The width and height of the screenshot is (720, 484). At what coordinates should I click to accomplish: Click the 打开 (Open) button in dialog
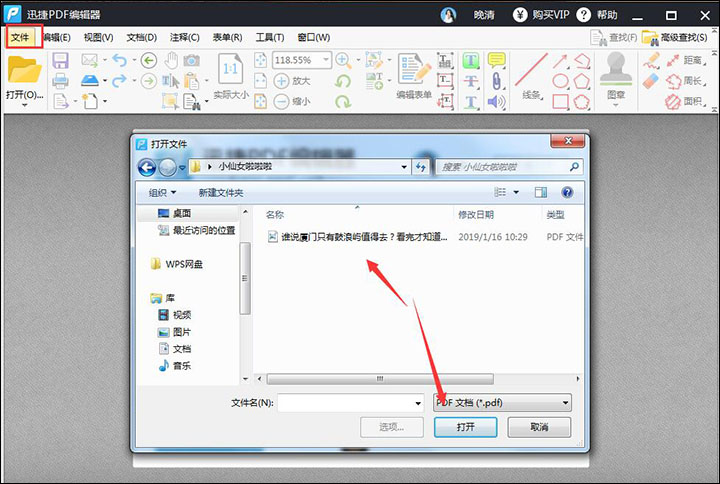[465, 427]
